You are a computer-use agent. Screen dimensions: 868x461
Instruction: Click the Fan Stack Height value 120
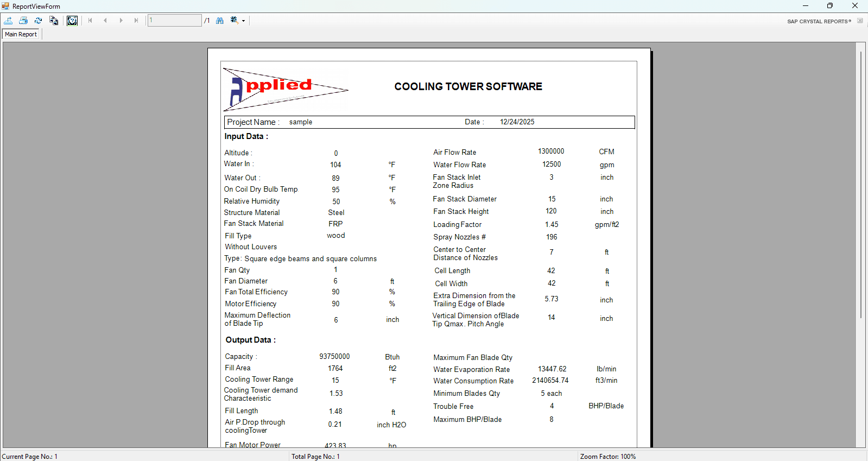(x=551, y=211)
